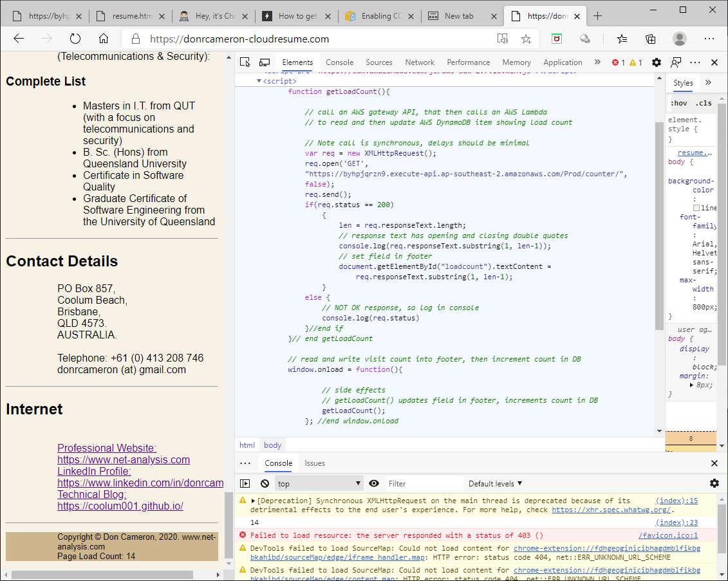The image size is (728, 581).
Task: Switch to the Console panel tab
Action: (339, 62)
